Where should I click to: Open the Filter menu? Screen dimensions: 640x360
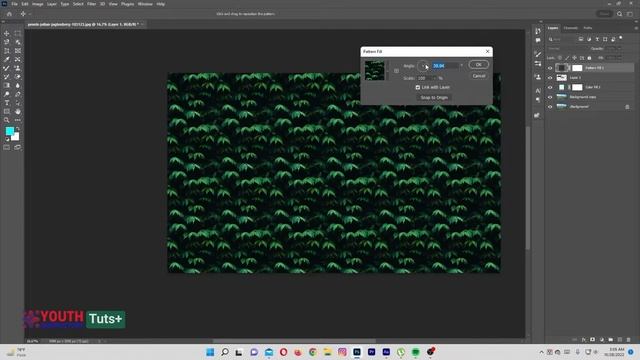coord(91,4)
